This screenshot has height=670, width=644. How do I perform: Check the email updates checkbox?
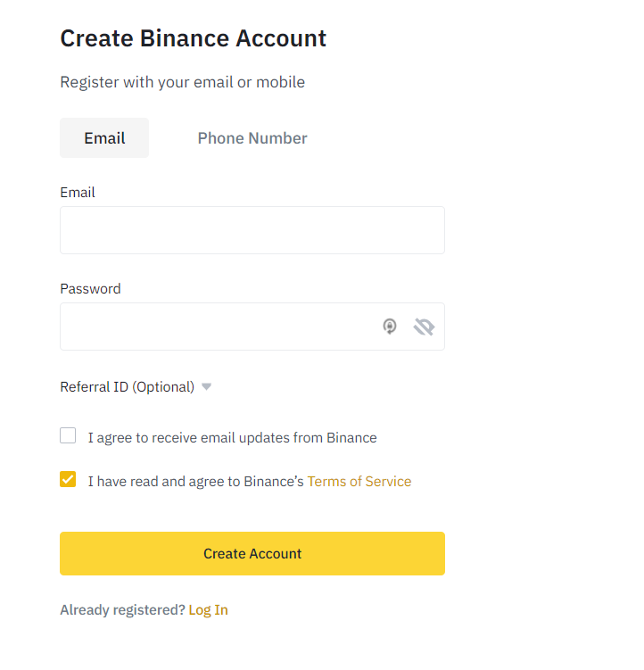tap(68, 436)
